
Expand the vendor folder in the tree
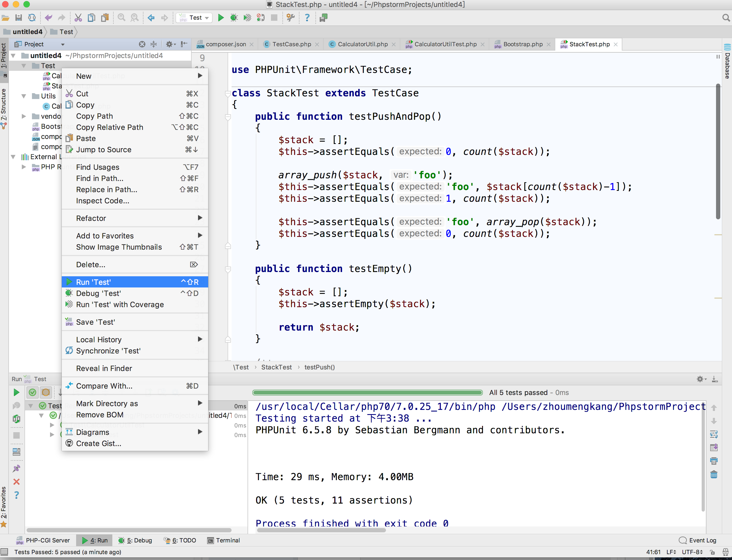(24, 116)
